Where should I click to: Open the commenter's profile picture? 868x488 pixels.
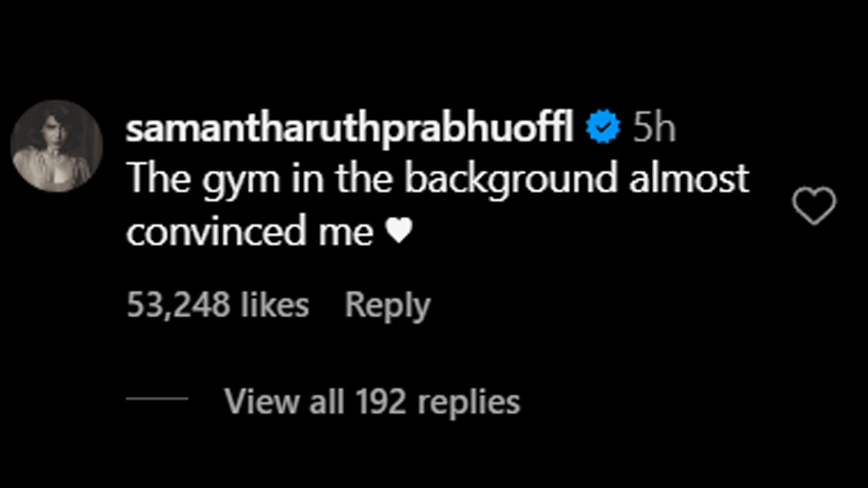[56, 147]
